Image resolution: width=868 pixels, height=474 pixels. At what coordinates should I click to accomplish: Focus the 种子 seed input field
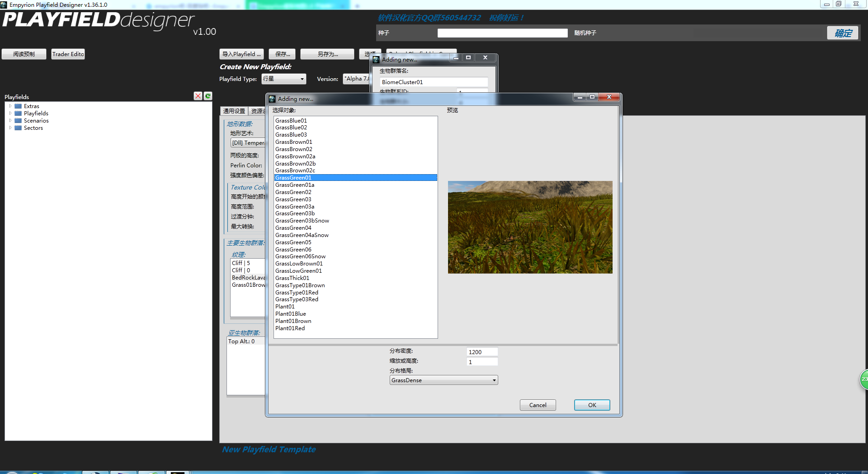point(502,33)
